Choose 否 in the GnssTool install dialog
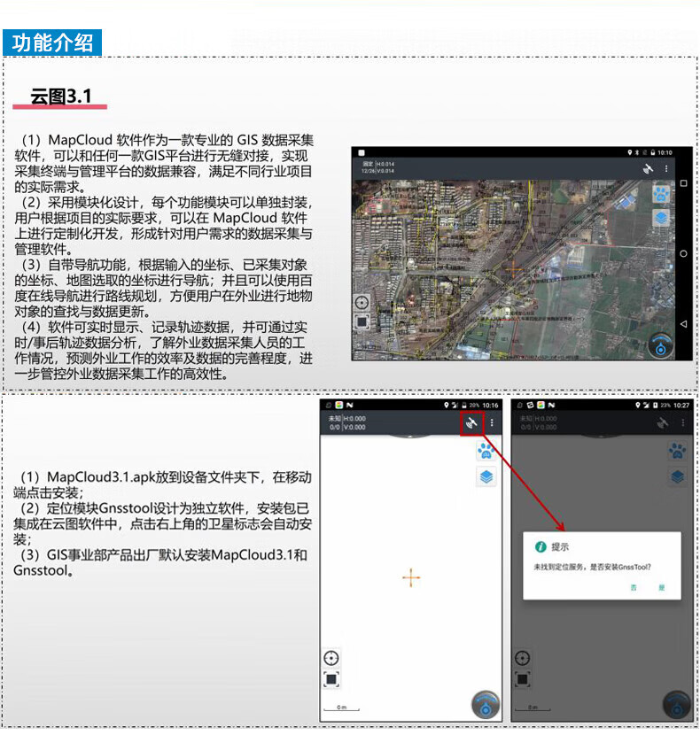Viewport: 700px width, 735px height. point(634,587)
